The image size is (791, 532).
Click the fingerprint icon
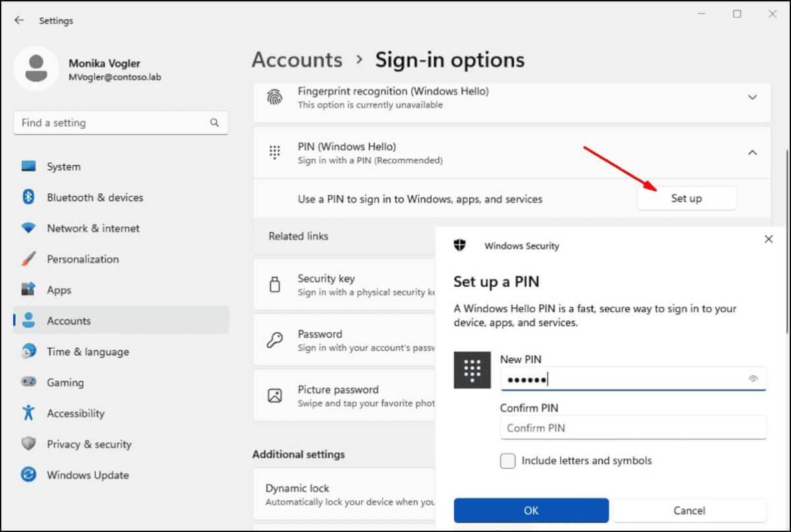coord(274,98)
